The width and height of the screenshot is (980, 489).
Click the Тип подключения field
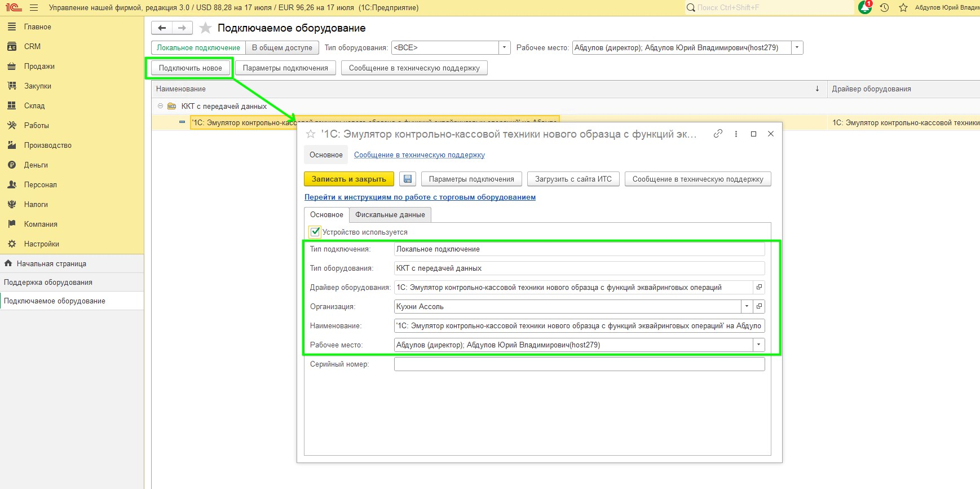[579, 249]
